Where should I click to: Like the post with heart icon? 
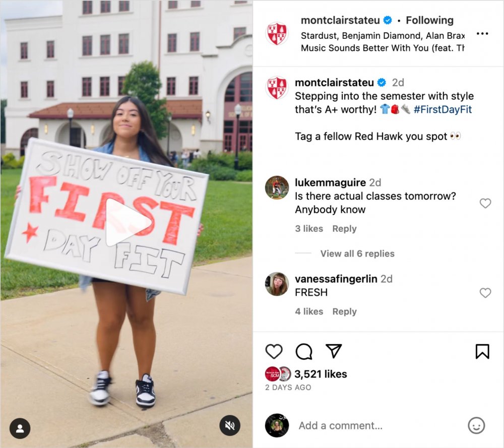[274, 351]
